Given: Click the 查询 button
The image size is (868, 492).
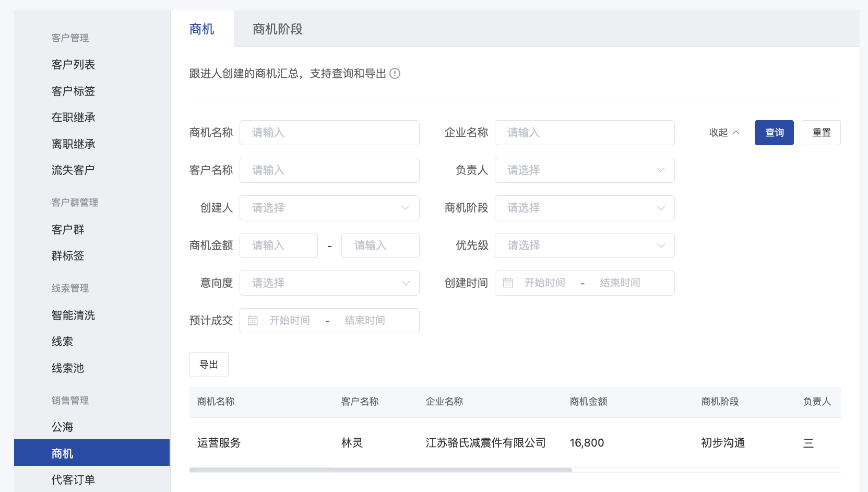Looking at the screenshot, I should coord(774,133).
